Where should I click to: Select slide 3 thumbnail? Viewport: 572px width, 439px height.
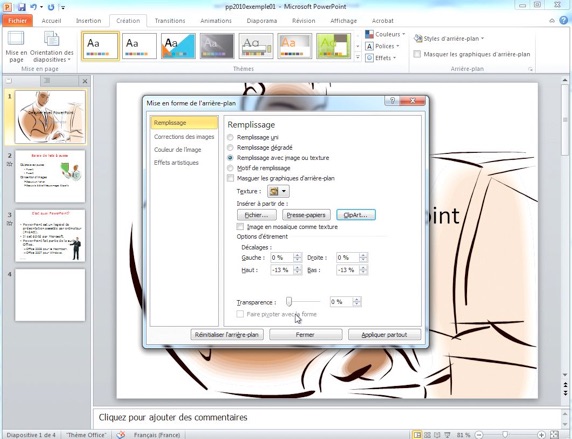tap(50, 236)
